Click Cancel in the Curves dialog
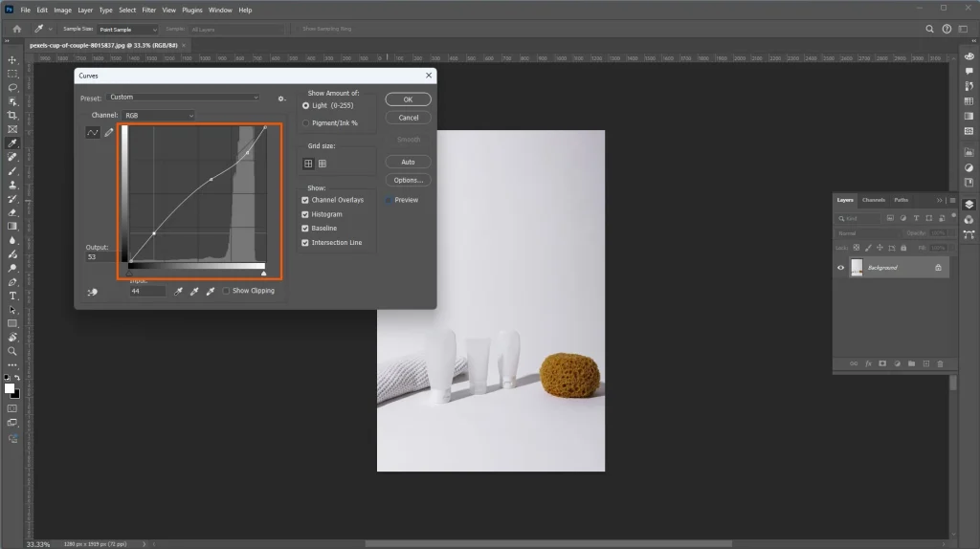The height and width of the screenshot is (549, 980). click(408, 118)
